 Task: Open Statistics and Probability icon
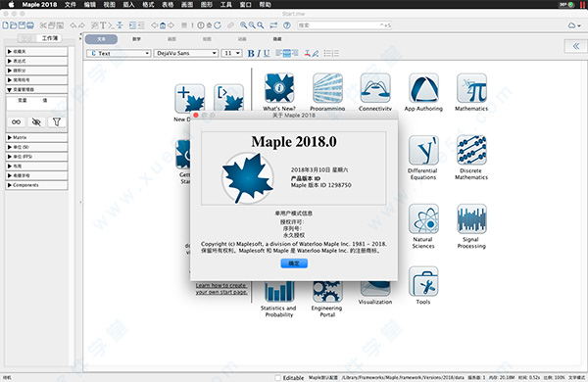[x=279, y=292]
